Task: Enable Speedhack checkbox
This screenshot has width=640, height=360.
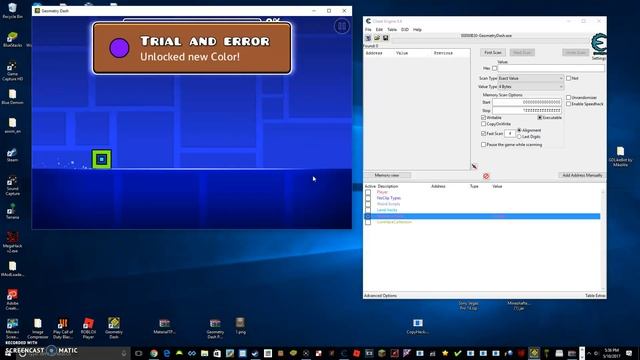Action: click(x=569, y=104)
